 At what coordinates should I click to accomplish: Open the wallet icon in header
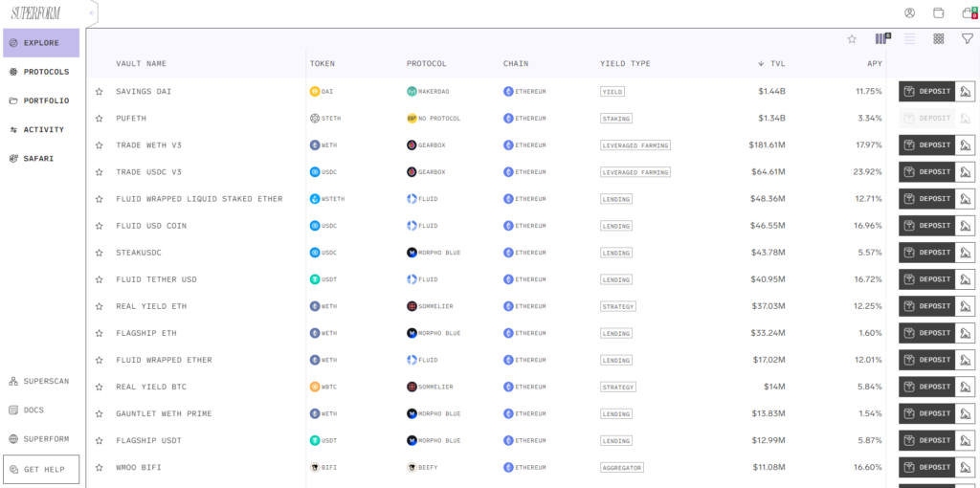point(938,12)
